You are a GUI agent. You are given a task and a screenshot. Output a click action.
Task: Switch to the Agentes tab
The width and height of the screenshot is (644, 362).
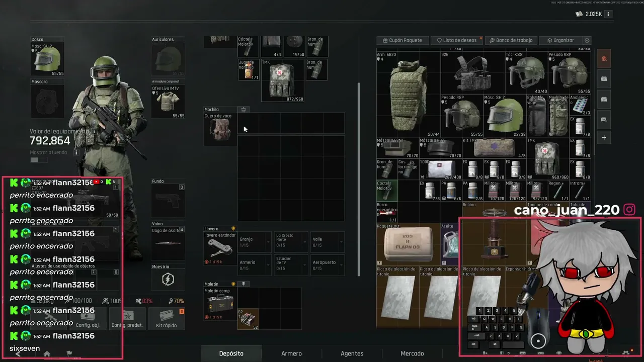coord(352,353)
